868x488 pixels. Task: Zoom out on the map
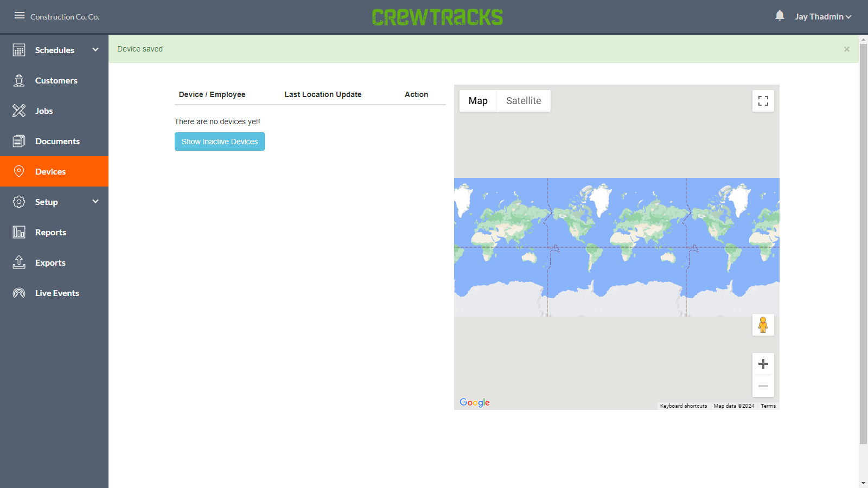pyautogui.click(x=763, y=386)
